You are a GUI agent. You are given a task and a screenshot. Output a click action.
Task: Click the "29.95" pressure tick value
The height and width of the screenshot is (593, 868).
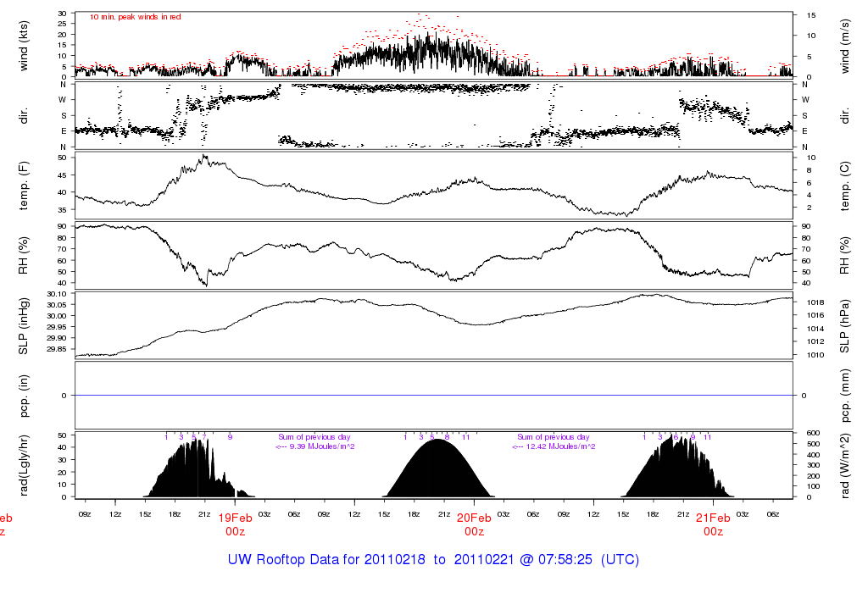tap(57, 327)
